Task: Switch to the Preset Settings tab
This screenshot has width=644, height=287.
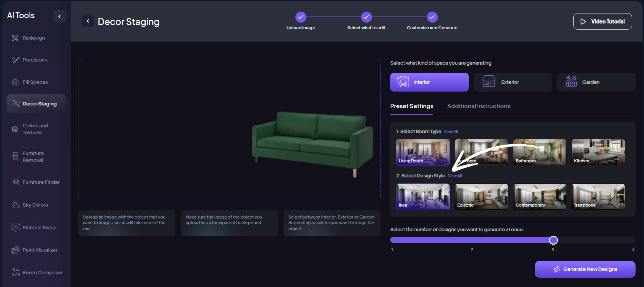Action: click(x=411, y=106)
